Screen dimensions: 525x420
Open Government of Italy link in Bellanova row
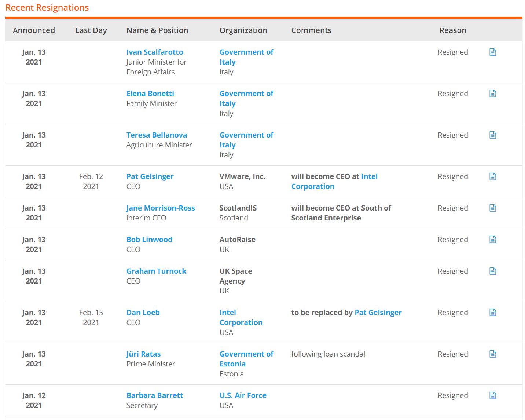coord(246,140)
